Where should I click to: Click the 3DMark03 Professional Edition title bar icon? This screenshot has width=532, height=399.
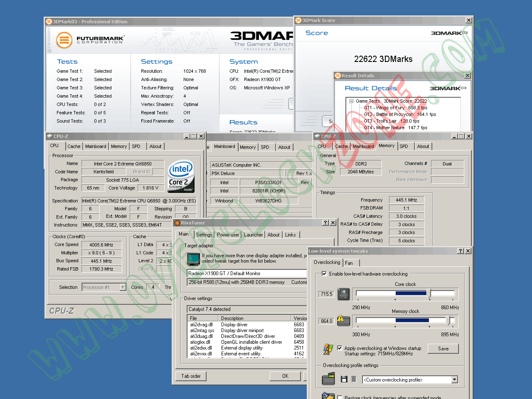point(49,22)
